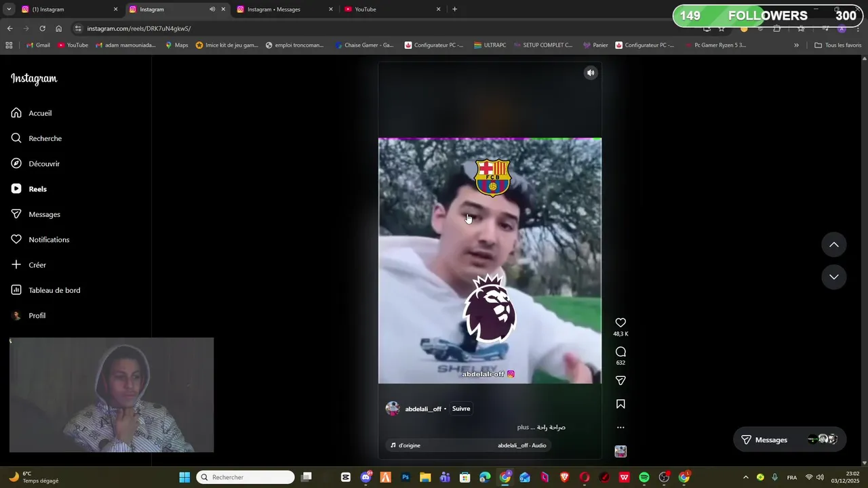Mute the active Instagram tab audio

tap(212, 9)
